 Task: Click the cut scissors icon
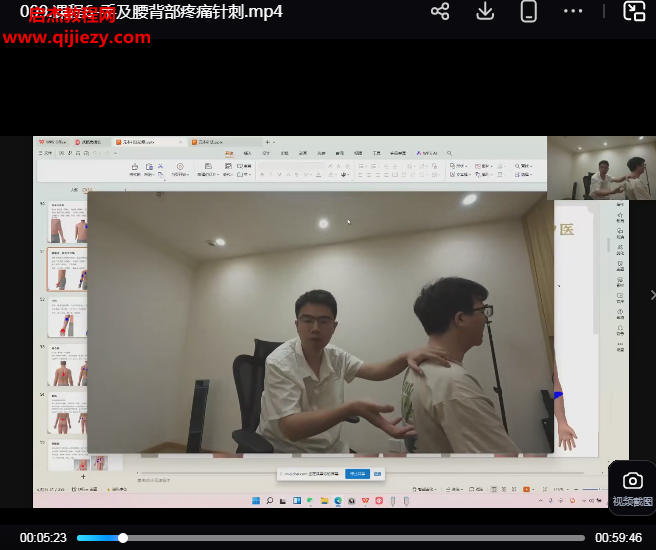160,166
